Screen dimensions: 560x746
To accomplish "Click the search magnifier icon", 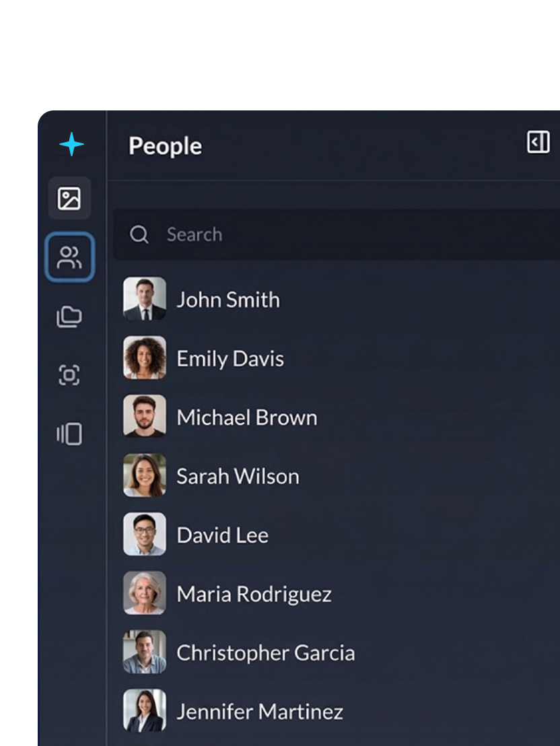I will [x=139, y=234].
